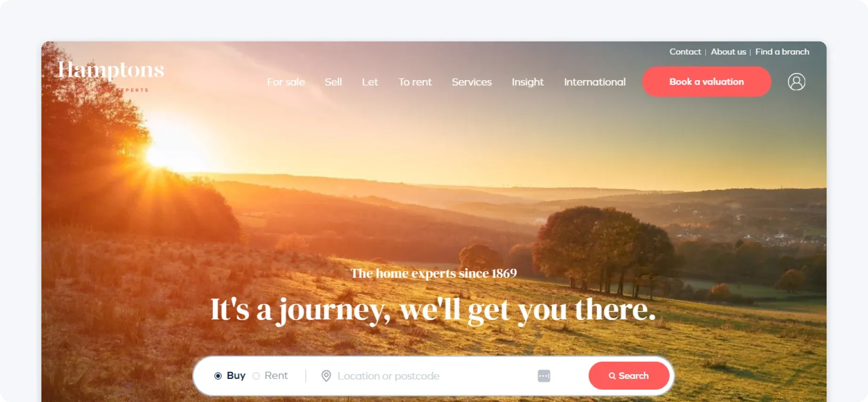Viewport: 868px width, 402px height.
Task: Open the For sale menu
Action: pyautogui.click(x=286, y=82)
